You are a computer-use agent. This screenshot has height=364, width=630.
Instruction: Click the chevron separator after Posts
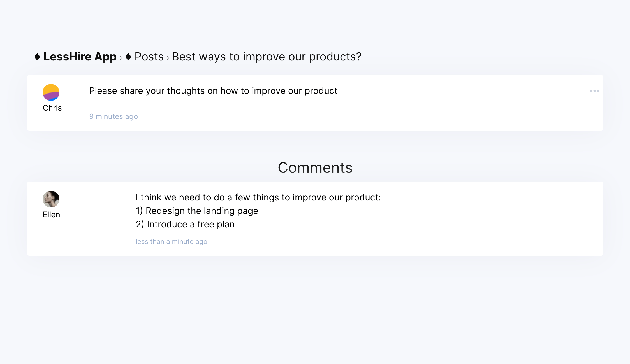[168, 58]
